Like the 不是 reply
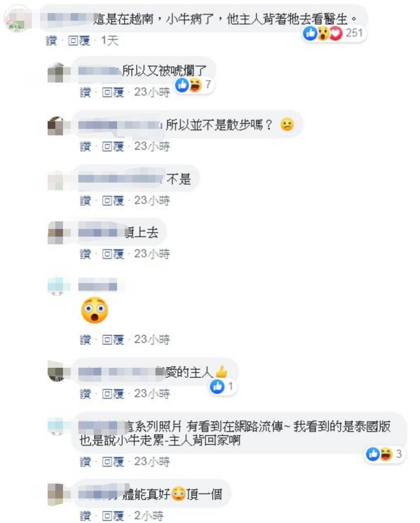 pyautogui.click(x=85, y=200)
